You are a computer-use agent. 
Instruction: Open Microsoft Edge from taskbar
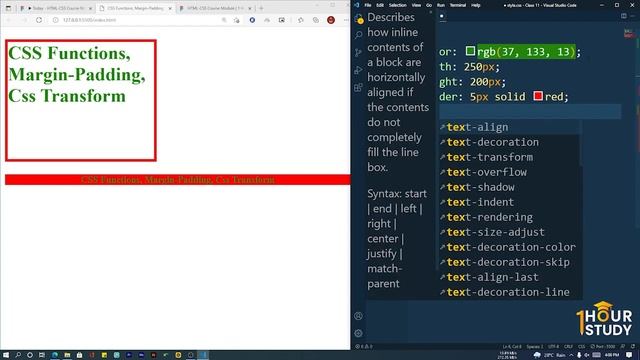(54, 355)
